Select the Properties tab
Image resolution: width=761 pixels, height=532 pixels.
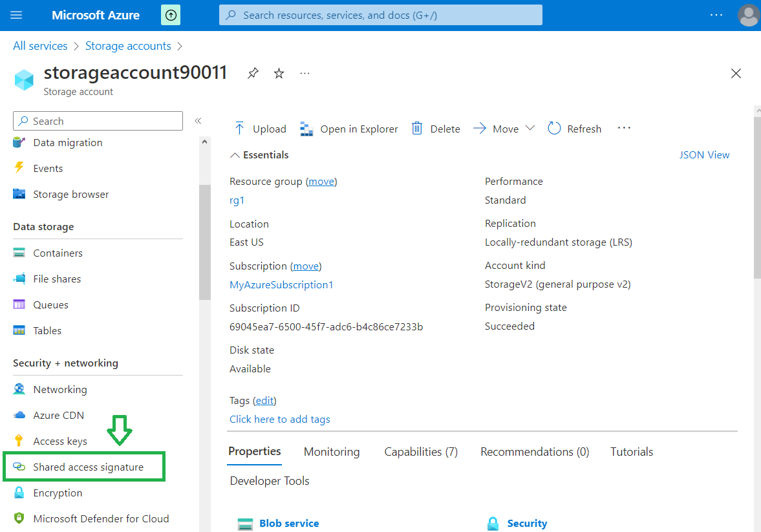(254, 451)
